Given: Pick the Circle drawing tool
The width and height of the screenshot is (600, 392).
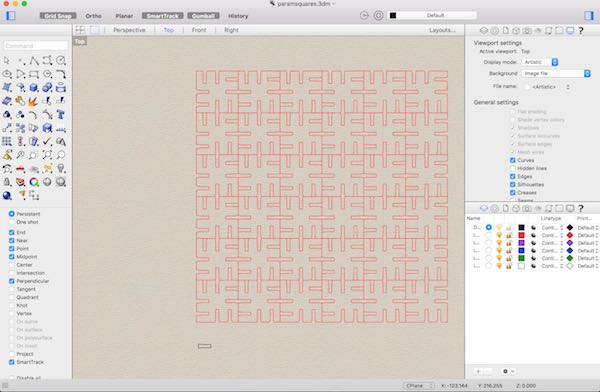Looking at the screenshot, I should click(61, 60).
